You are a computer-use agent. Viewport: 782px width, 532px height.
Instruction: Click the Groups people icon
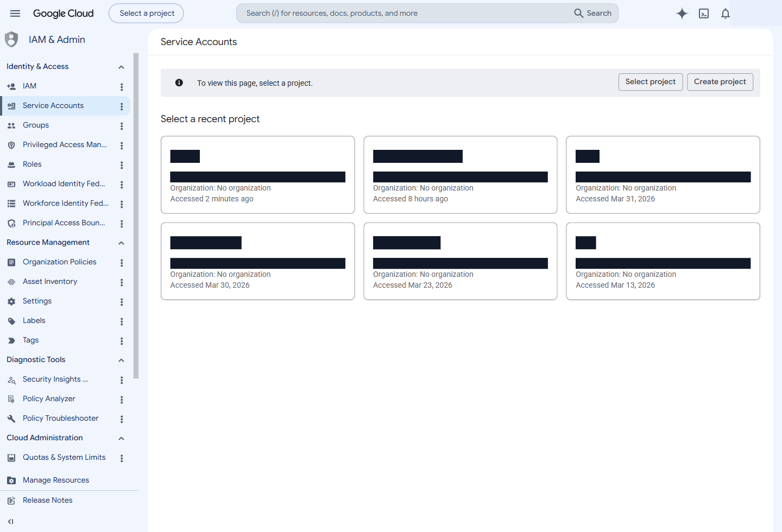pyautogui.click(x=11, y=125)
